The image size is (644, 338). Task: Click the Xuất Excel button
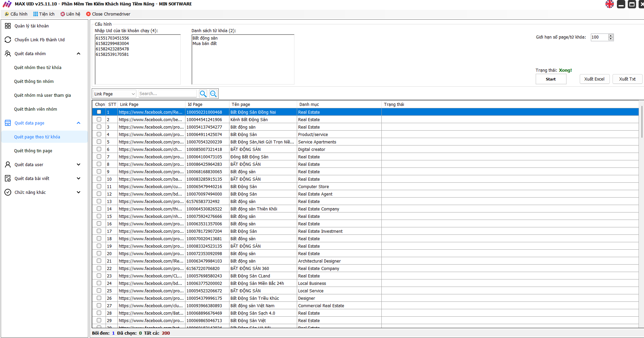pyautogui.click(x=594, y=79)
